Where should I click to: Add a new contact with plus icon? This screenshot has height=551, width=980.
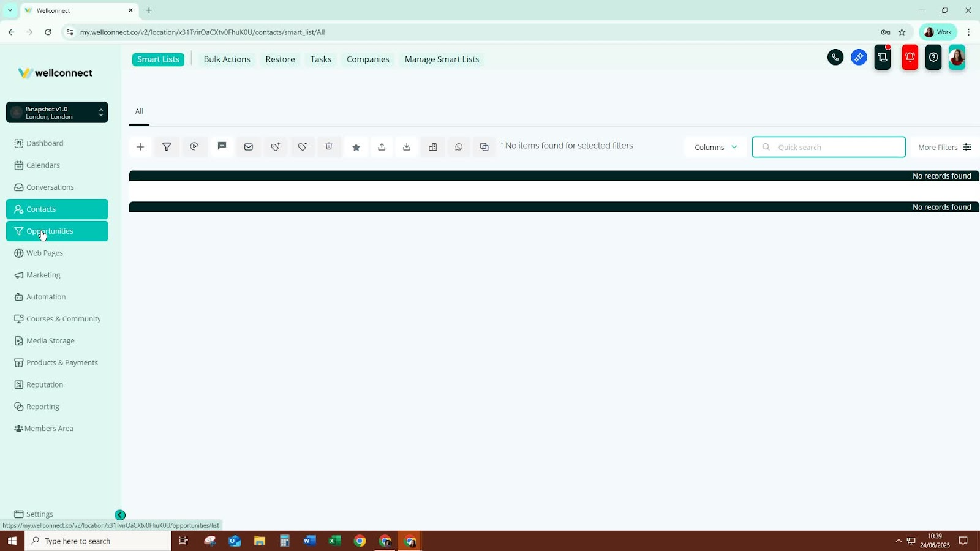click(x=140, y=147)
